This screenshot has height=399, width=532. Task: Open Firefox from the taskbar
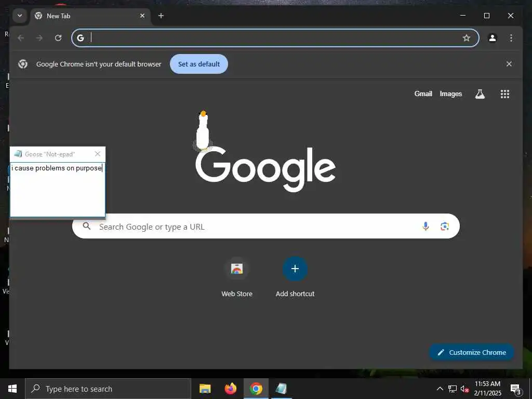(230, 389)
